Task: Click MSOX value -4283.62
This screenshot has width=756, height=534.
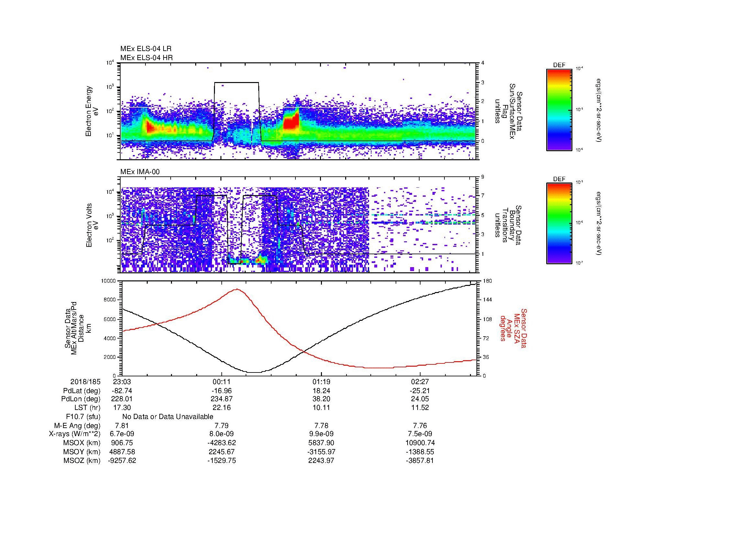Action: 222,443
